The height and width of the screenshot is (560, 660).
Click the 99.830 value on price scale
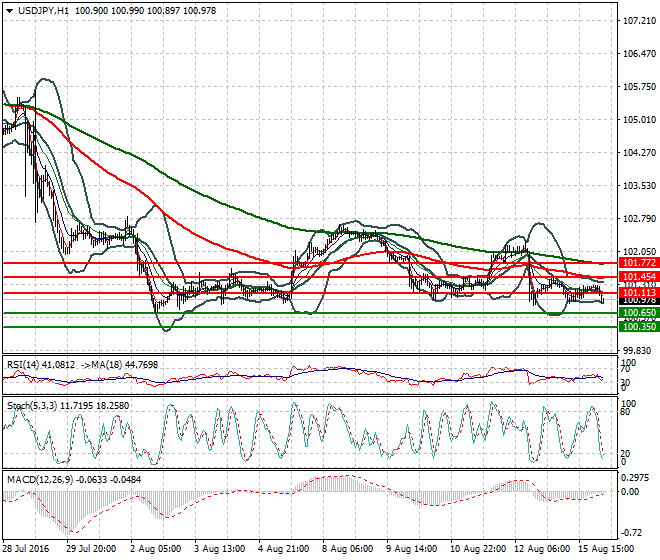click(x=637, y=350)
